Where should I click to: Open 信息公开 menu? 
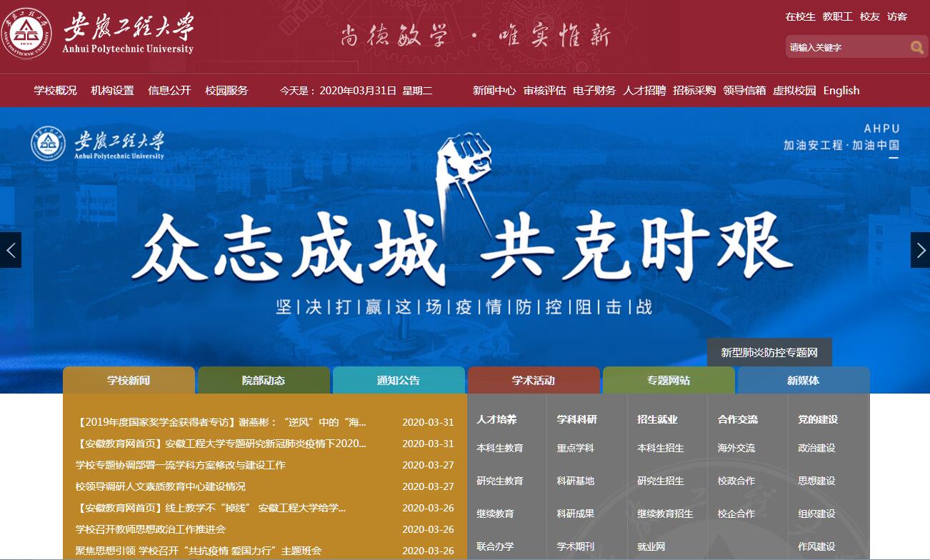[169, 91]
